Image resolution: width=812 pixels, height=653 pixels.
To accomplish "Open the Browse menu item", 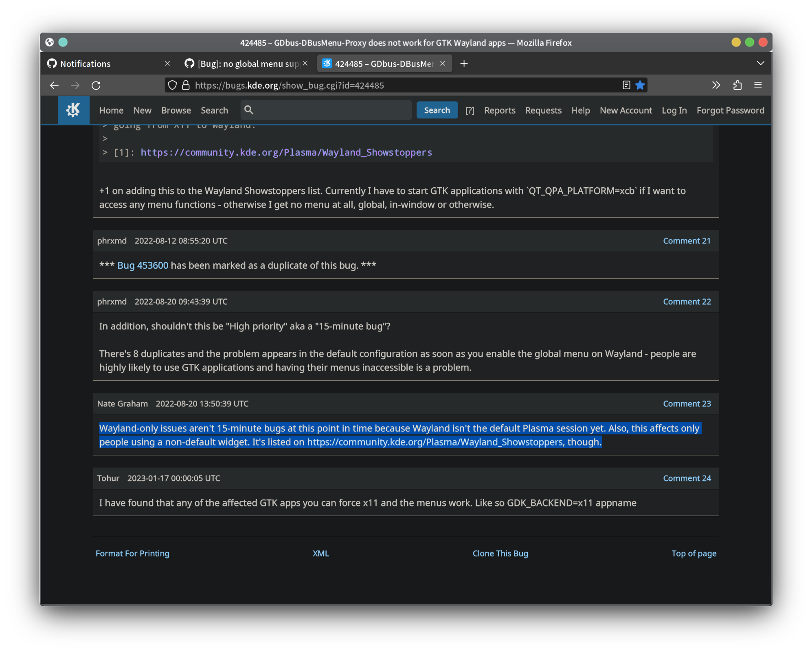I will (176, 110).
